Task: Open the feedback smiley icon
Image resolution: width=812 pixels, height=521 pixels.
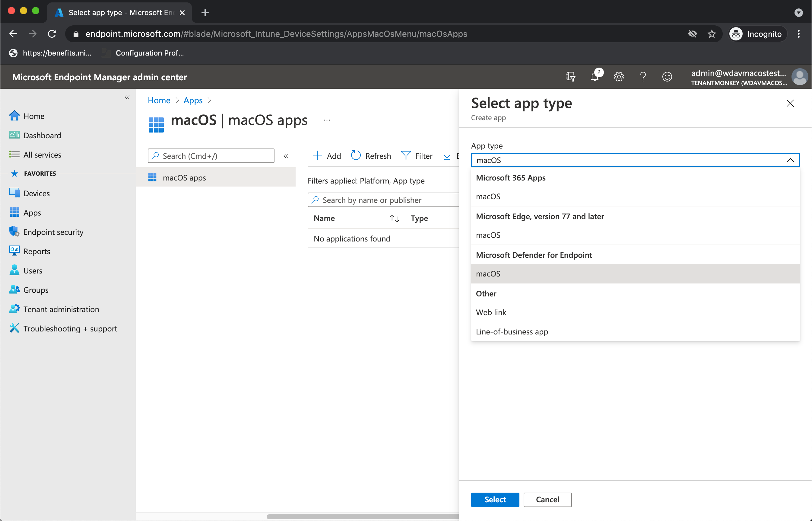Action: pyautogui.click(x=667, y=77)
